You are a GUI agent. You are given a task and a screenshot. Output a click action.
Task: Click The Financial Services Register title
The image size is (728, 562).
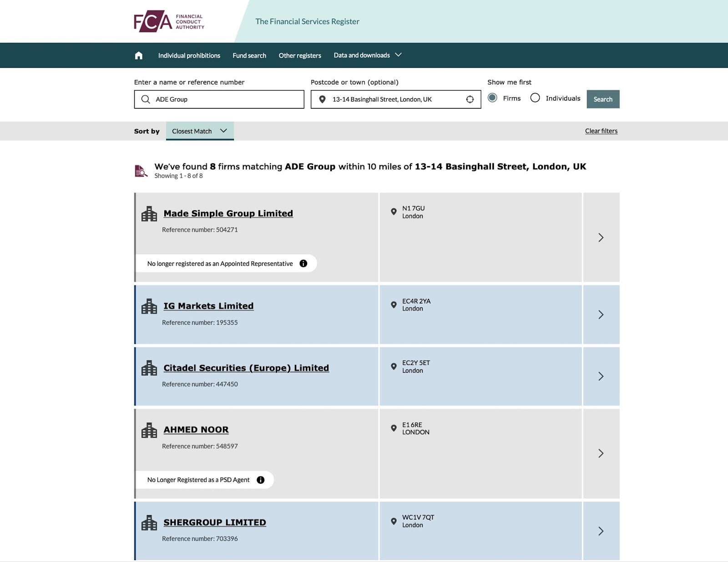(x=307, y=21)
